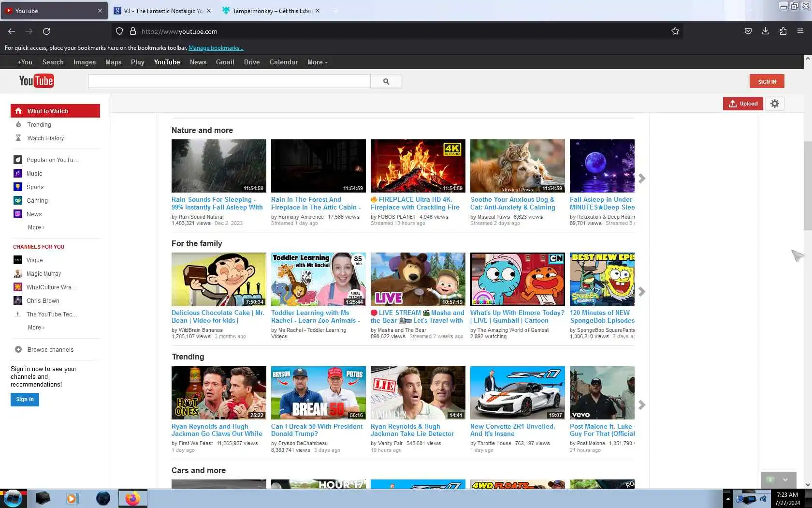Click the Trending flame icon in sidebar

pyautogui.click(x=18, y=124)
